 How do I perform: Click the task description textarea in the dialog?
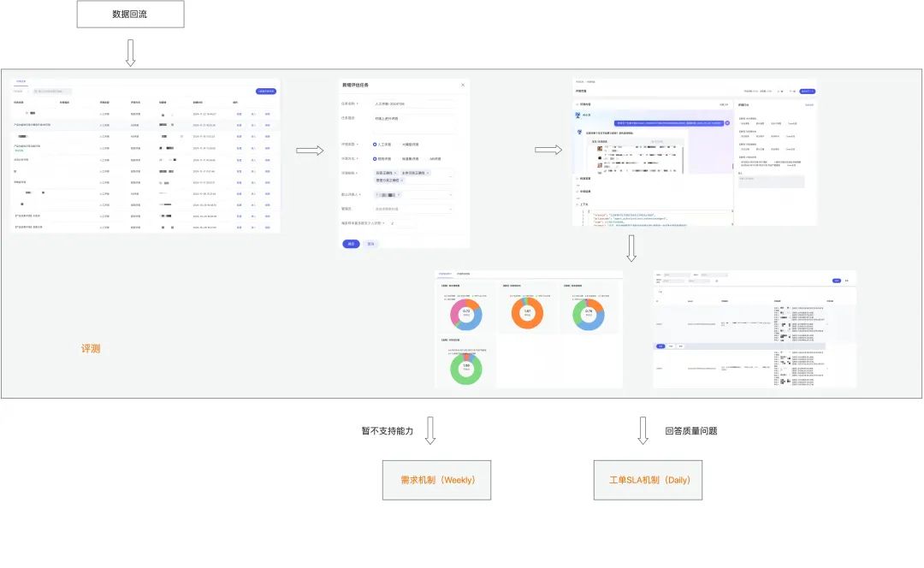pyautogui.click(x=414, y=123)
